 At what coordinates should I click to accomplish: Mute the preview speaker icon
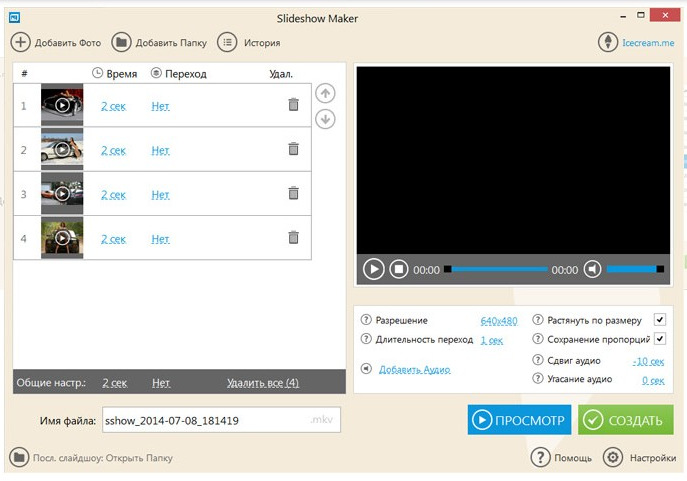point(592,269)
